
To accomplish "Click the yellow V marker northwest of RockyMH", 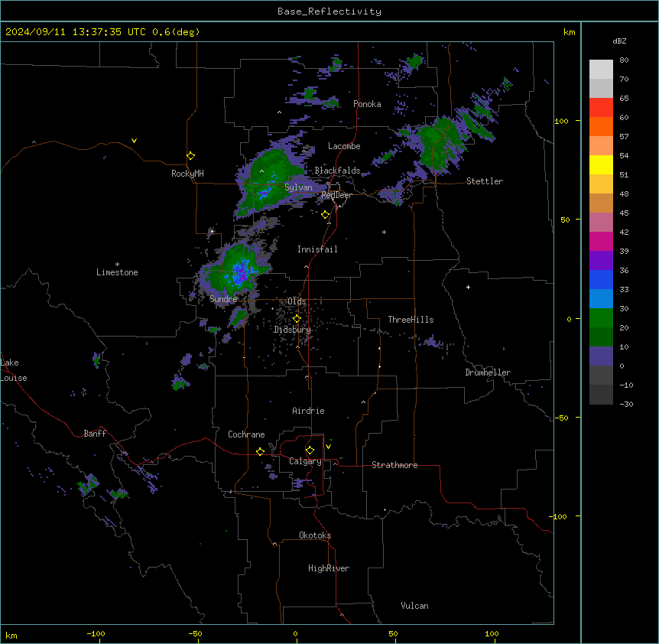I will pyautogui.click(x=134, y=141).
